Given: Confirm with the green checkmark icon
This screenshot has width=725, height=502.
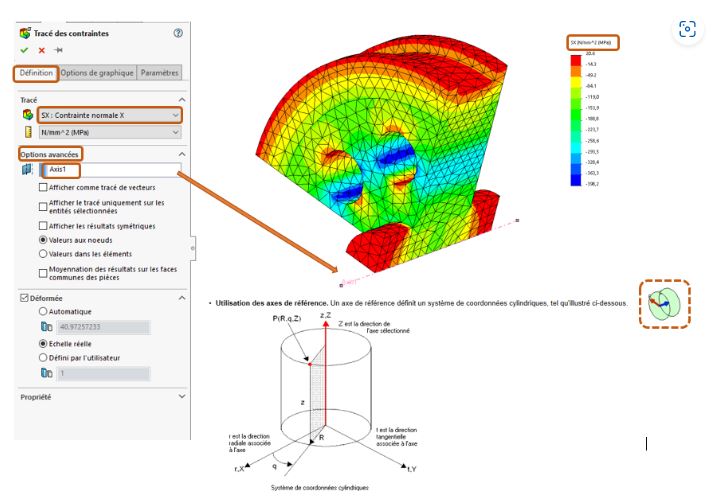Looking at the screenshot, I should [24, 50].
